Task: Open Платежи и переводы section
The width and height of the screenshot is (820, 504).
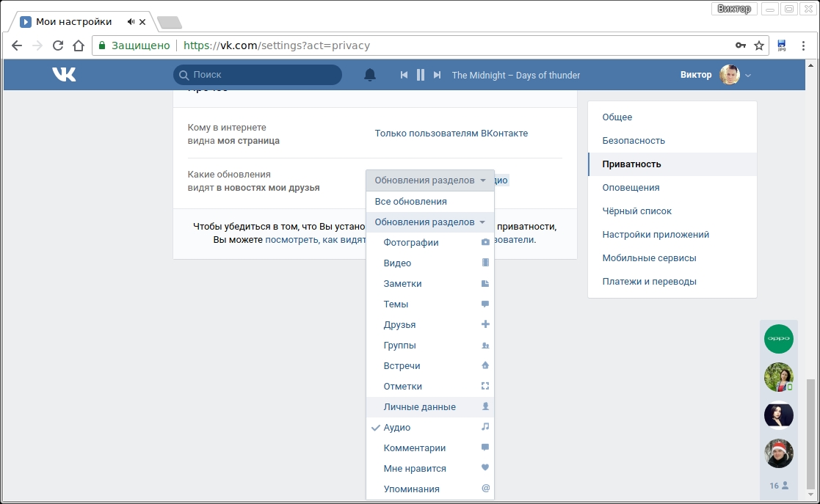Action: [x=672, y=282]
